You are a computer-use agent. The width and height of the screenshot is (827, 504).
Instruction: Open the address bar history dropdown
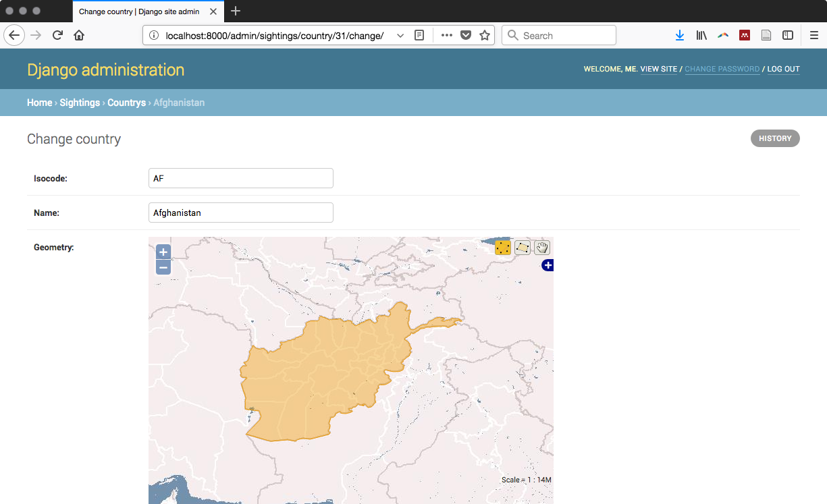400,36
